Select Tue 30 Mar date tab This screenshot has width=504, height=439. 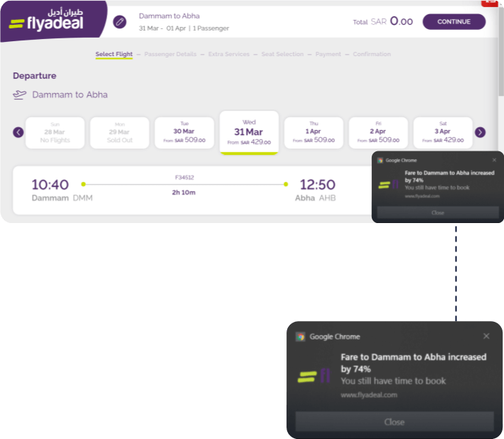[x=184, y=132]
